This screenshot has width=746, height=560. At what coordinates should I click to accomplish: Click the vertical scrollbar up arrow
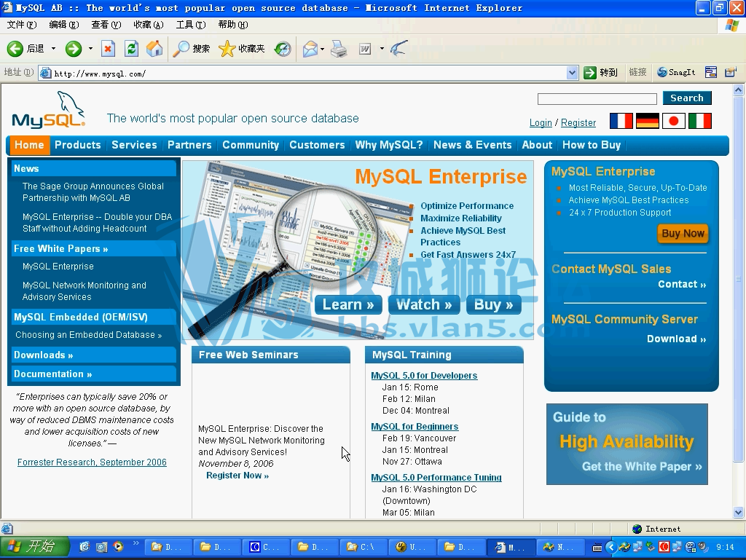click(x=739, y=90)
